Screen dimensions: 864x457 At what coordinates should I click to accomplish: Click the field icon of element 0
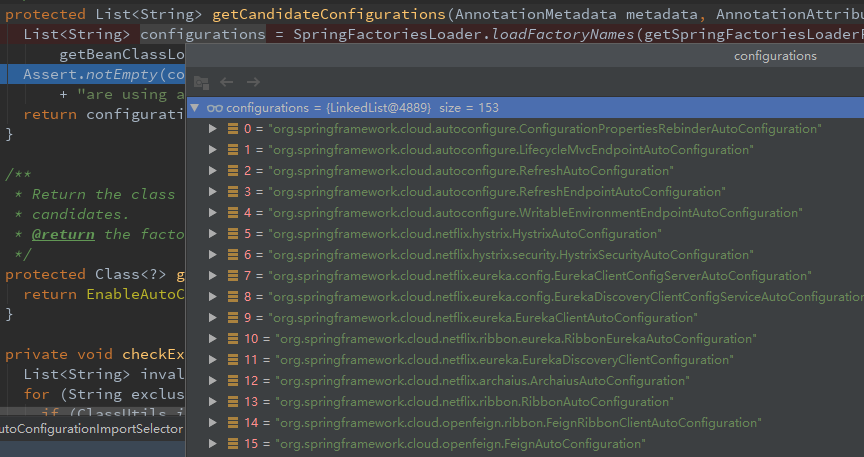tap(233, 128)
